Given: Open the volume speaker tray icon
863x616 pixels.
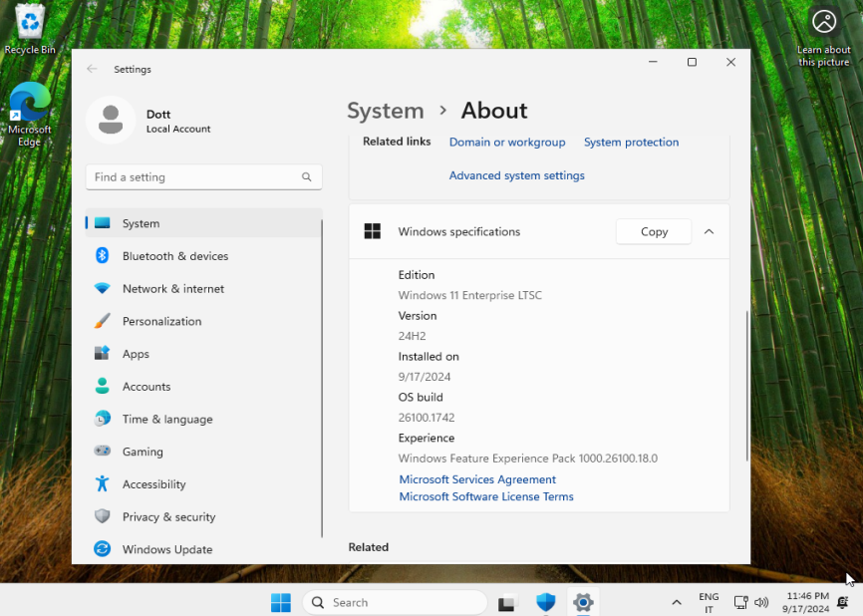Looking at the screenshot, I should [761, 602].
